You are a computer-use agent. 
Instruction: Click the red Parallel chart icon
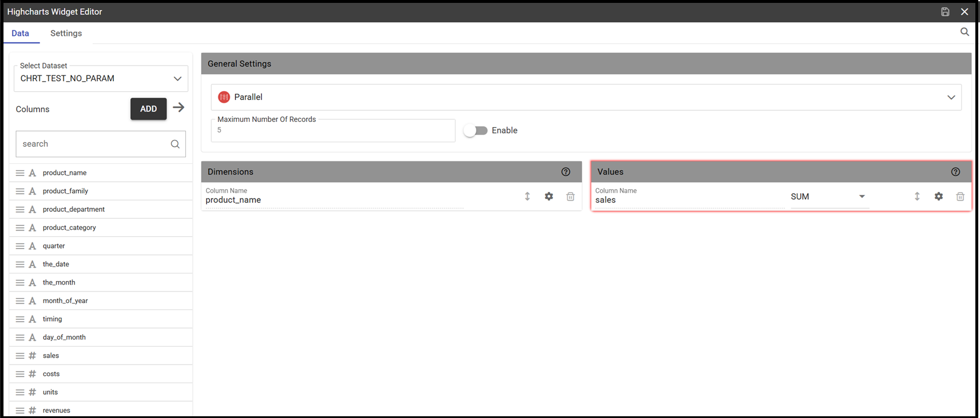(224, 98)
